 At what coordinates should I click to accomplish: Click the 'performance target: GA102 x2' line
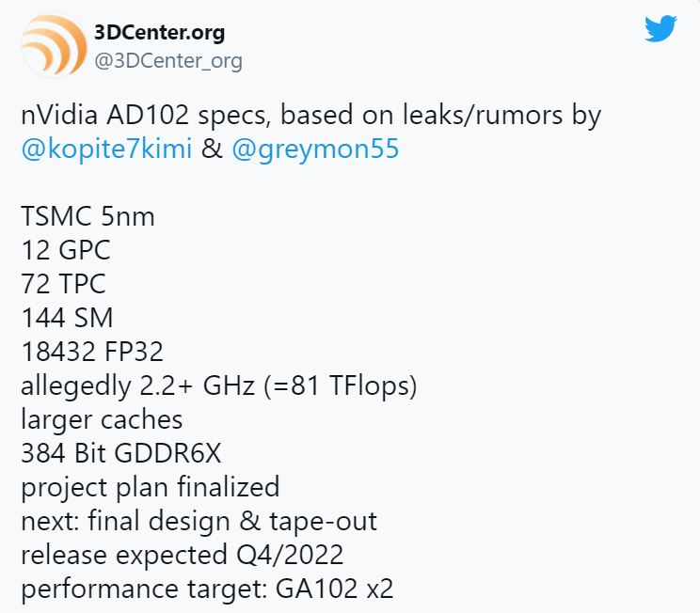tap(207, 589)
